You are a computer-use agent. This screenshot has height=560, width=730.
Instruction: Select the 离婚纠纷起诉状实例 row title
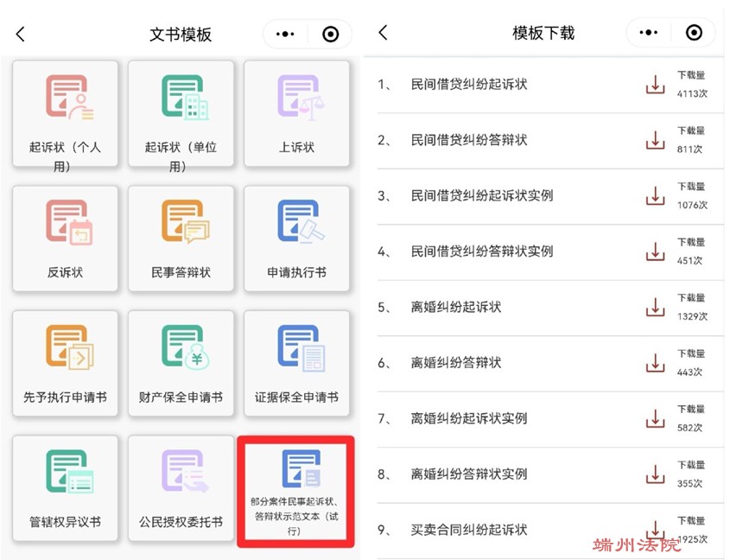tap(469, 418)
